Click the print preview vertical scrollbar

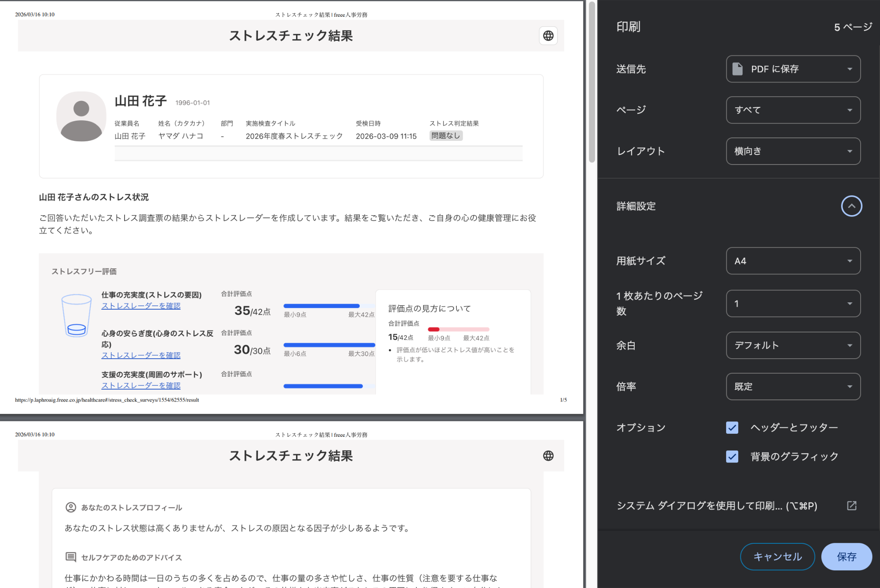(x=592, y=82)
